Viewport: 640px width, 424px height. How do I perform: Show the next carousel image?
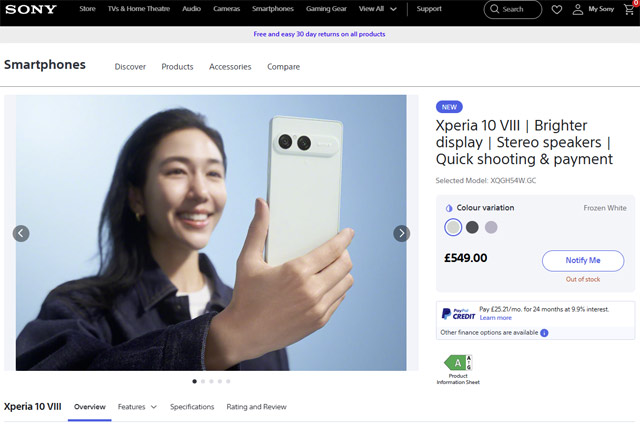[402, 233]
